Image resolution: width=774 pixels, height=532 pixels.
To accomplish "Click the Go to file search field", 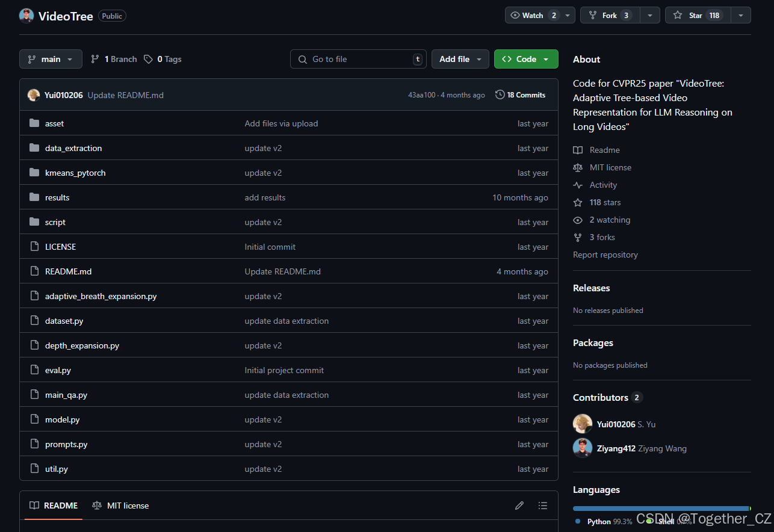I will (x=358, y=59).
